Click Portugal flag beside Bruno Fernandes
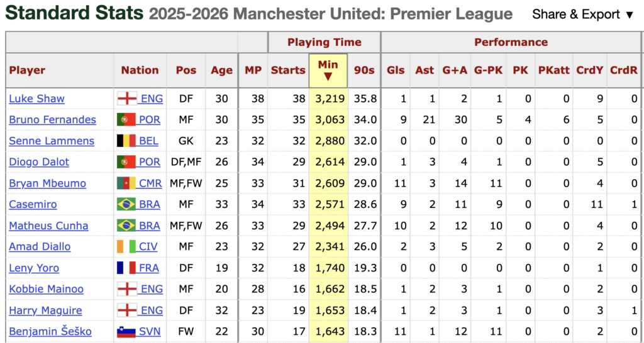The image size is (644, 343). (x=127, y=120)
